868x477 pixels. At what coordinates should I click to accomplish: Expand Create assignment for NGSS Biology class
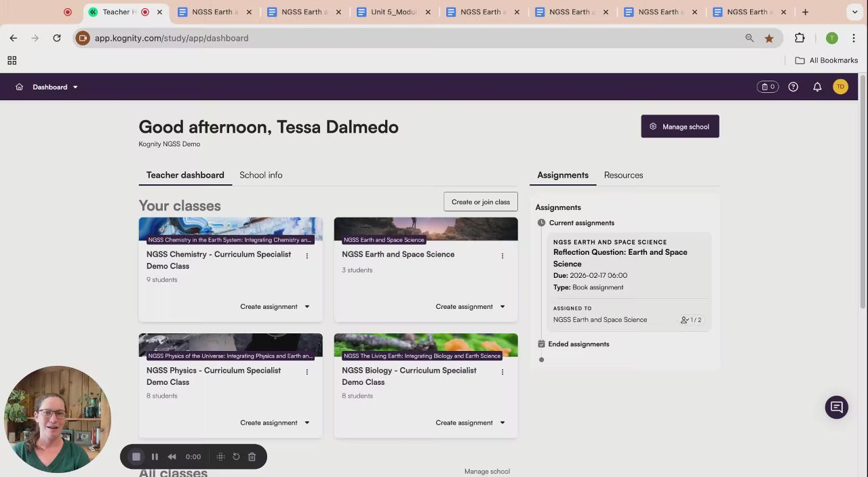pos(471,422)
